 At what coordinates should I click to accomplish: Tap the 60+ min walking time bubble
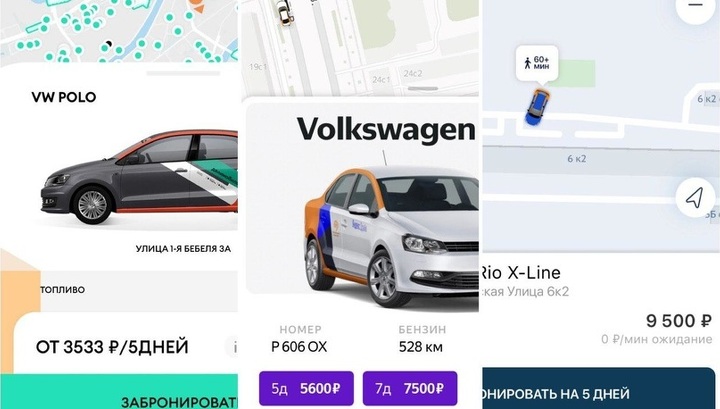tap(537, 63)
